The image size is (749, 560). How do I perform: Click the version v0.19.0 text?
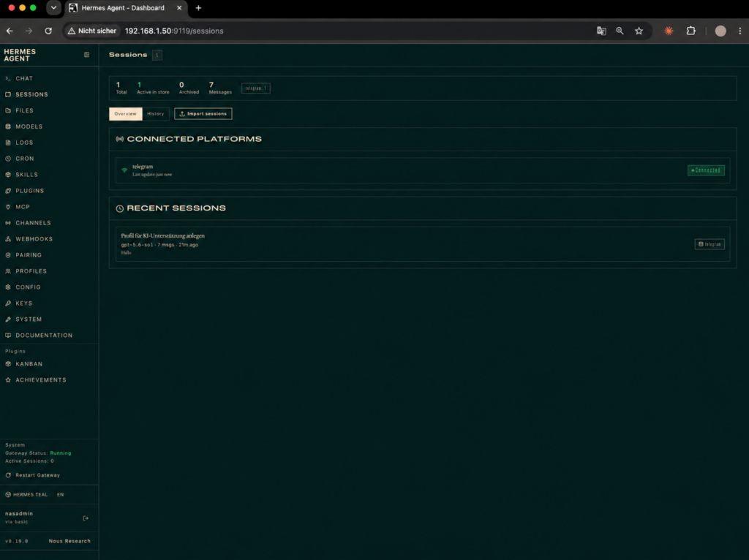click(x=17, y=541)
